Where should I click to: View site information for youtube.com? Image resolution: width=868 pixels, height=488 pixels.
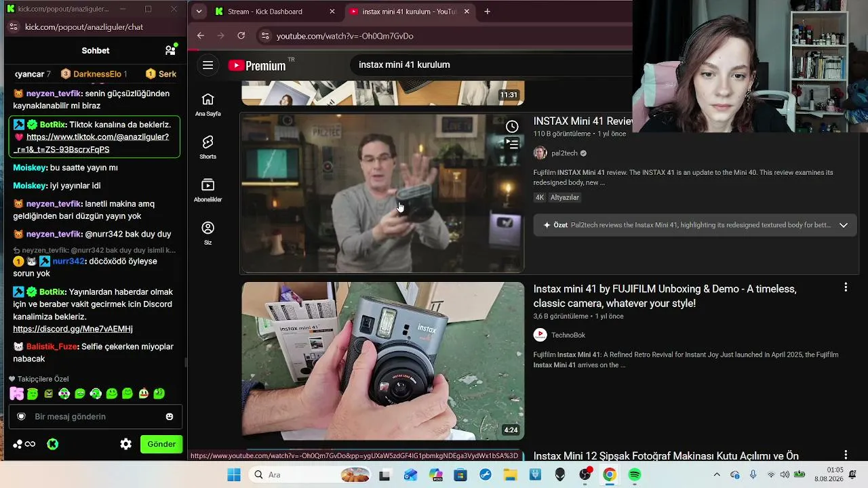point(265,36)
